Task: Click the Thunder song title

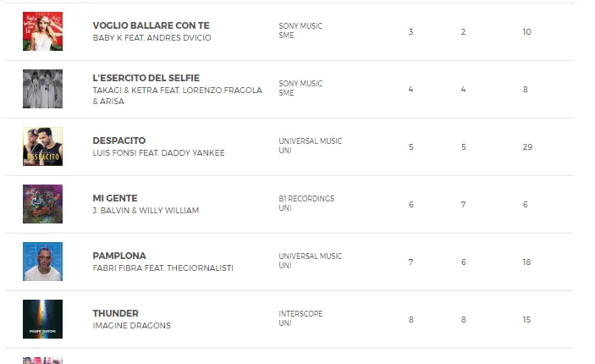Action: [x=115, y=313]
